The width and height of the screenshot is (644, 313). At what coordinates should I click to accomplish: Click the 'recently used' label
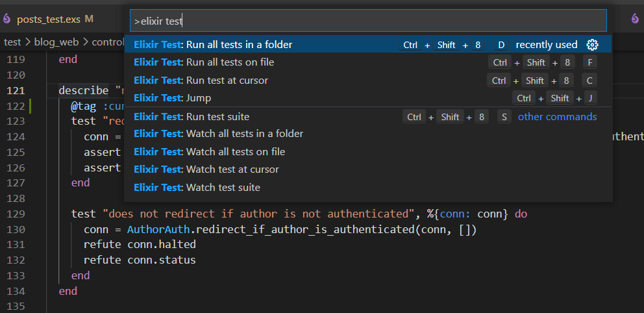pos(546,45)
